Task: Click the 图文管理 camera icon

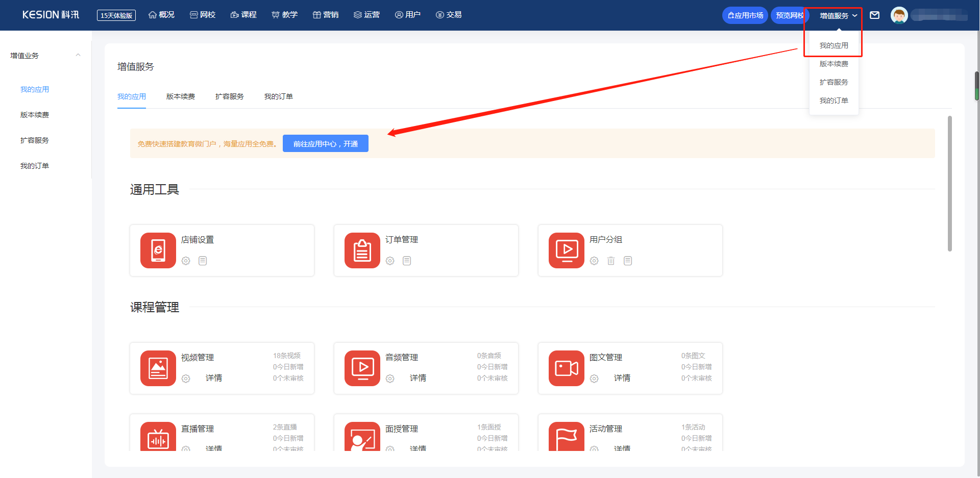Action: click(567, 368)
